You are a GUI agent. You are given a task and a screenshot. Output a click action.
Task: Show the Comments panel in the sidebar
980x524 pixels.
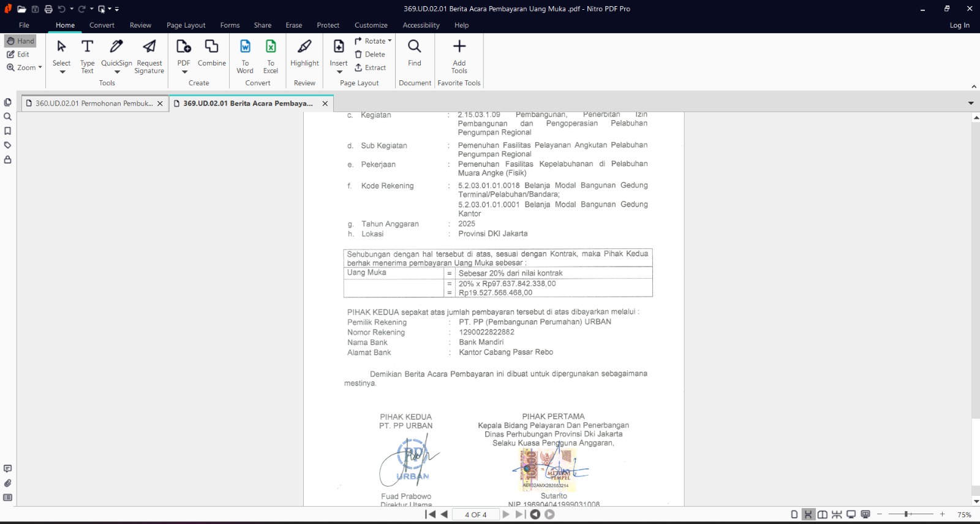[8, 469]
